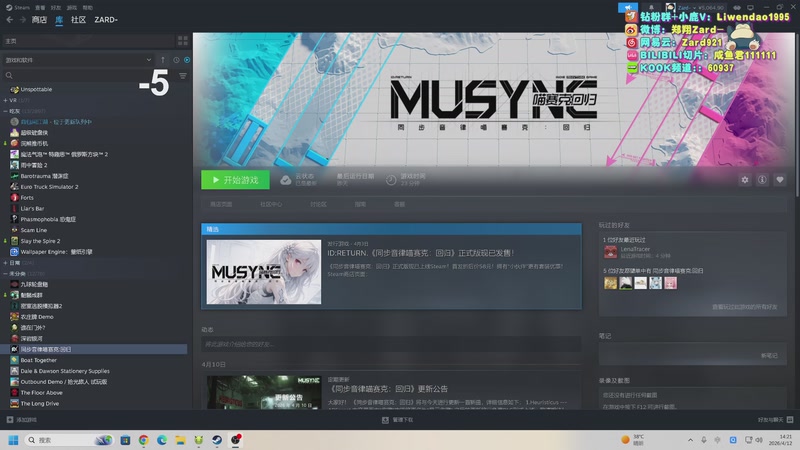This screenshot has height=450, width=800.
Task: Sort the library with the up arrow
Action: pos(163,60)
